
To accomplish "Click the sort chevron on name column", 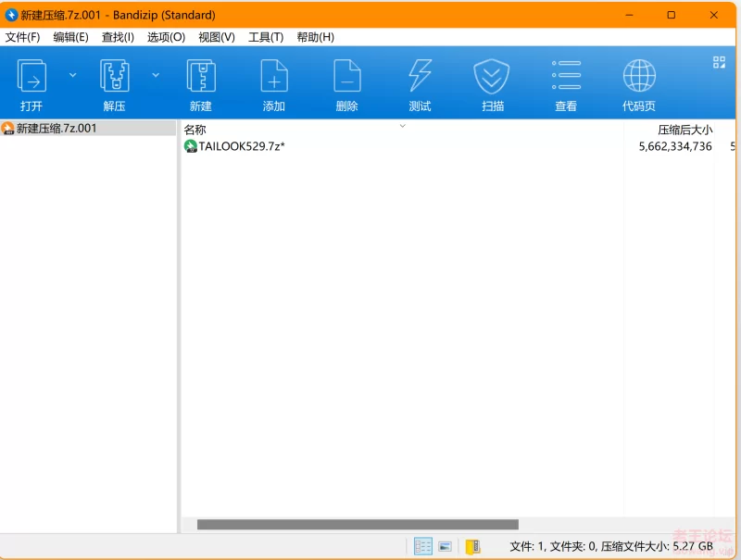I will click(403, 126).
